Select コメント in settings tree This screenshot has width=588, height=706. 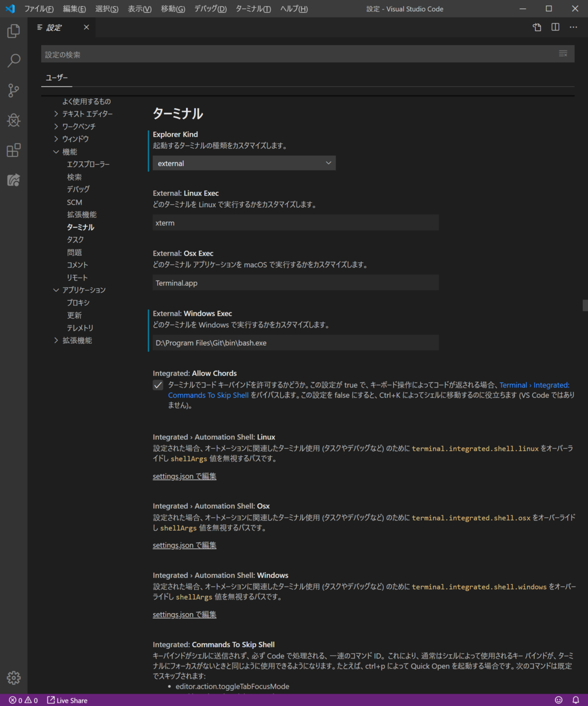[78, 265]
